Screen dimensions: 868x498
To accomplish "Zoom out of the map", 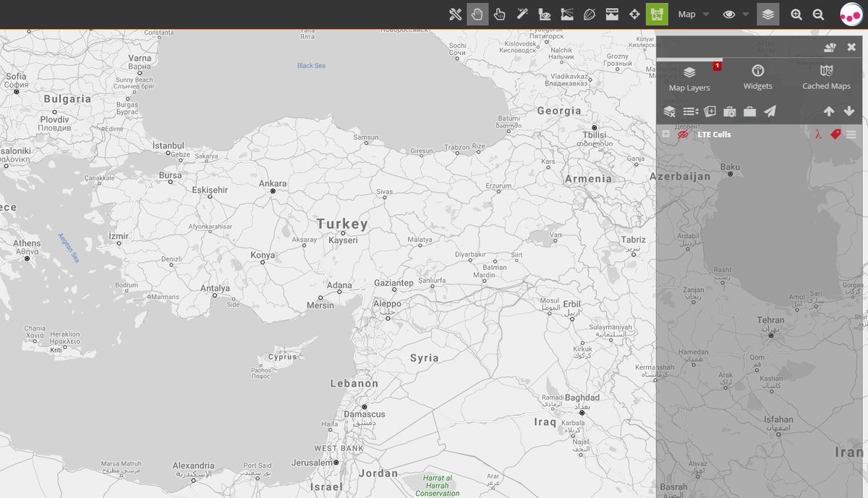I will coord(819,14).
